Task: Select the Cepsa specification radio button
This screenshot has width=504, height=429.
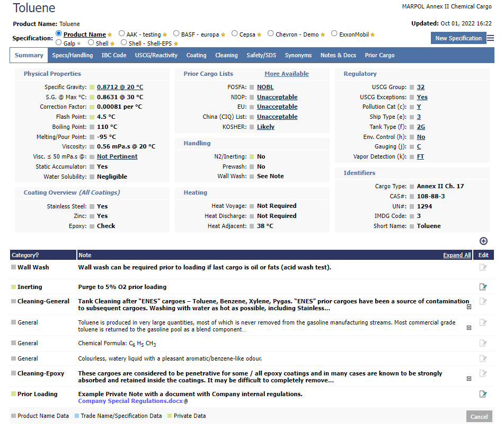Action: [x=234, y=33]
